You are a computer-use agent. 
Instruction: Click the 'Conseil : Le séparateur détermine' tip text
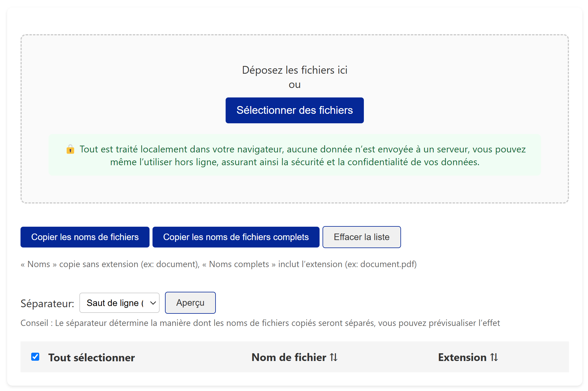click(260, 323)
